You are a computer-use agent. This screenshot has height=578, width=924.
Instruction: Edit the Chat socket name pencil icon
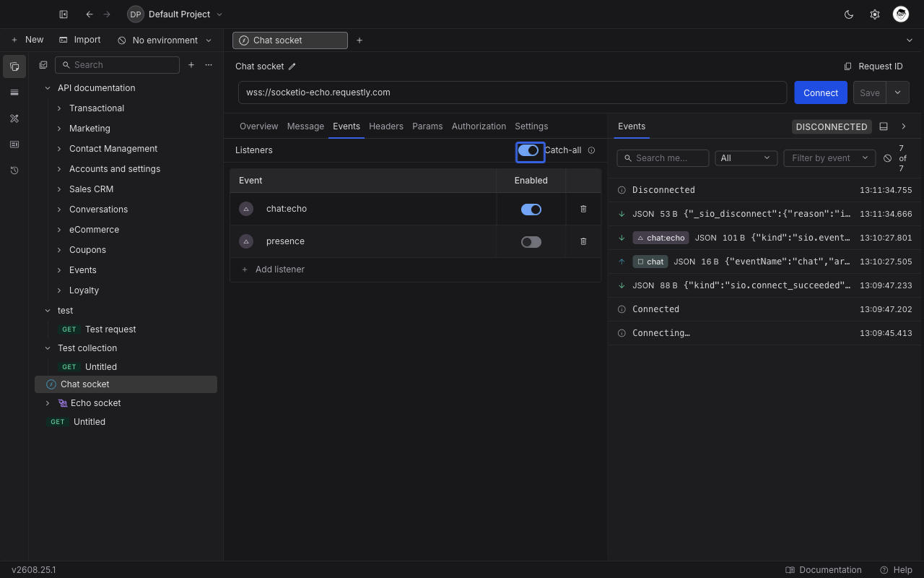(292, 66)
